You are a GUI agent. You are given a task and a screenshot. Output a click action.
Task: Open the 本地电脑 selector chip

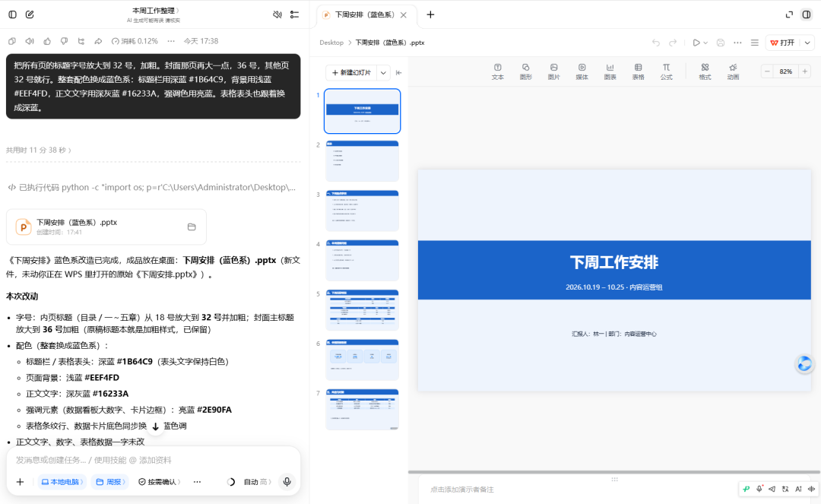pyautogui.click(x=62, y=482)
